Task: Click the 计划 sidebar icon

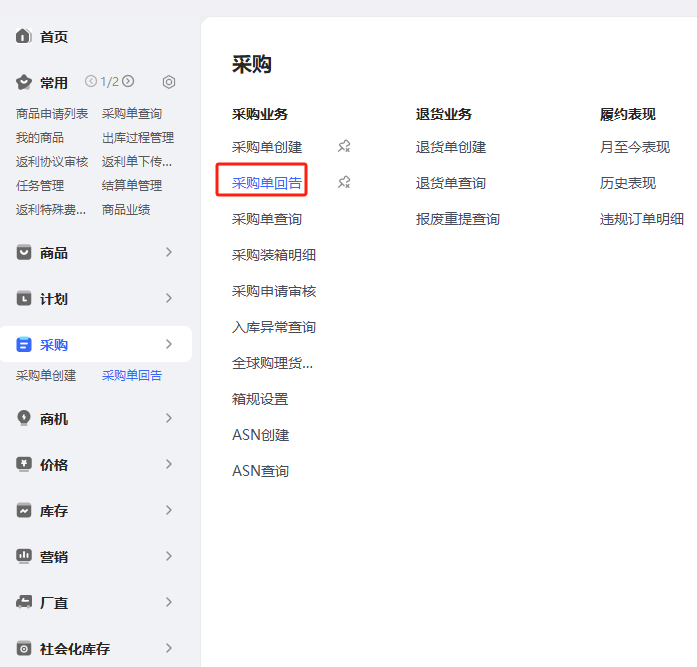Action: 24,299
